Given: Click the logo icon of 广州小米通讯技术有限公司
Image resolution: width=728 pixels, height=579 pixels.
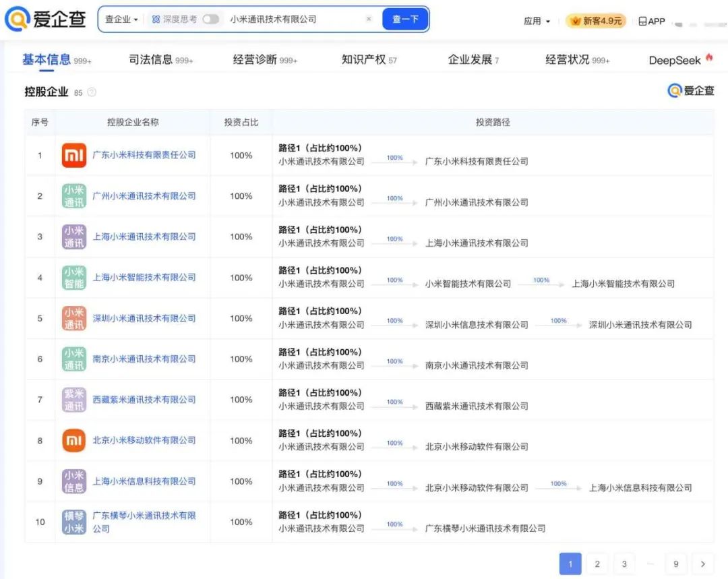Looking at the screenshot, I should [x=74, y=196].
